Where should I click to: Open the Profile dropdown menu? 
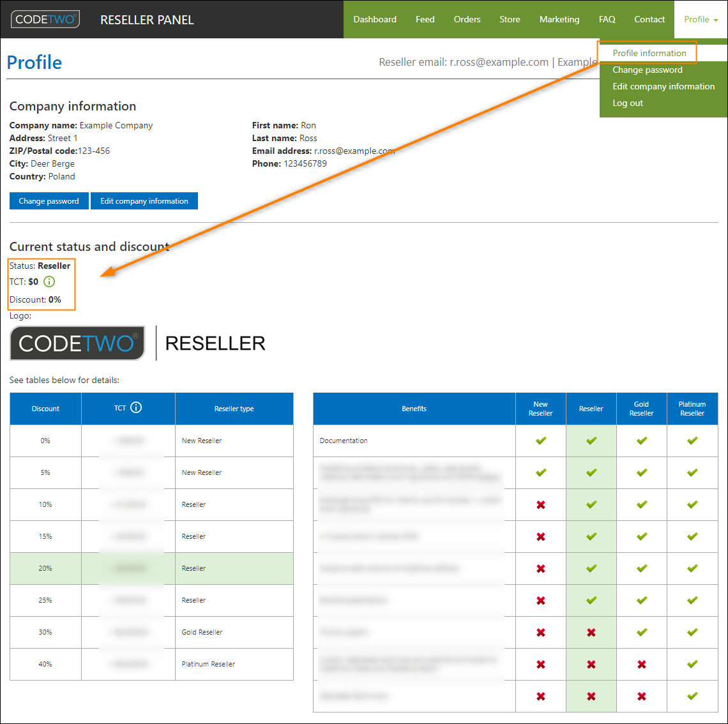pos(701,20)
